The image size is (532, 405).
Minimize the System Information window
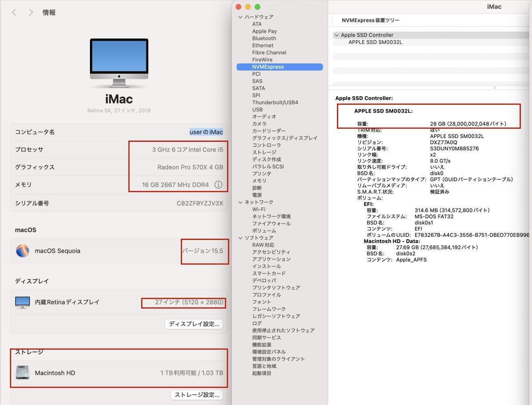248,7
